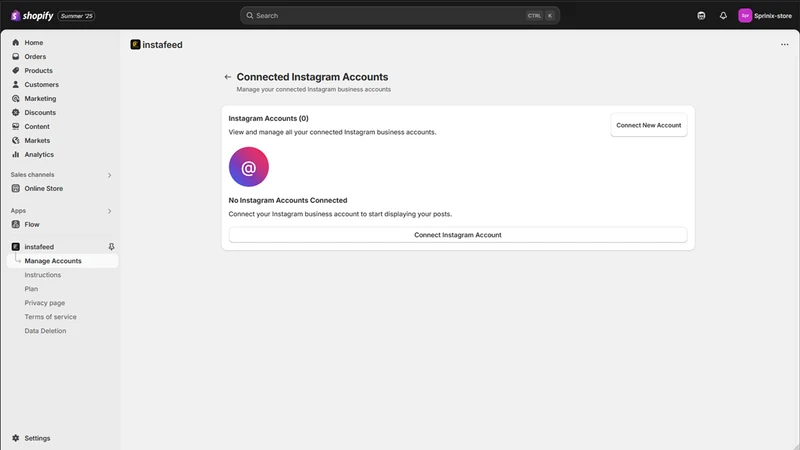Click the Analytics bar chart icon
800x450 pixels.
click(16, 155)
